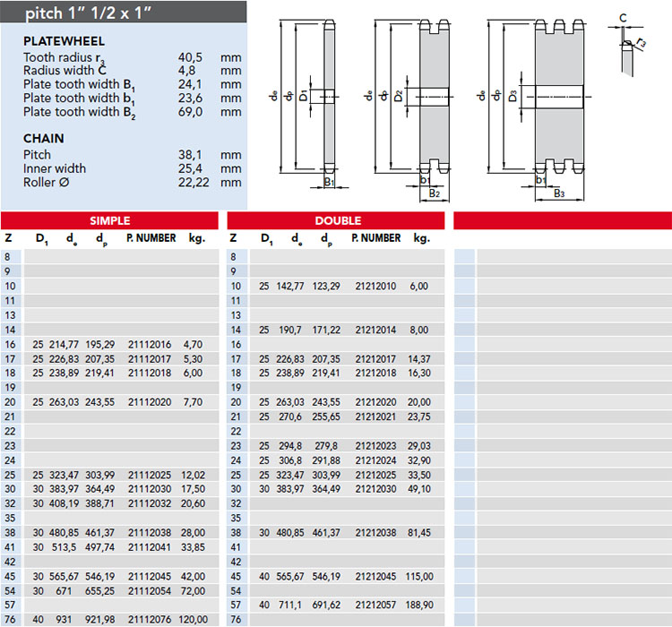Screen dimensions: 672x627
Task: Click the P. NUMBER column header in SIMPLE table
Action: [151, 238]
